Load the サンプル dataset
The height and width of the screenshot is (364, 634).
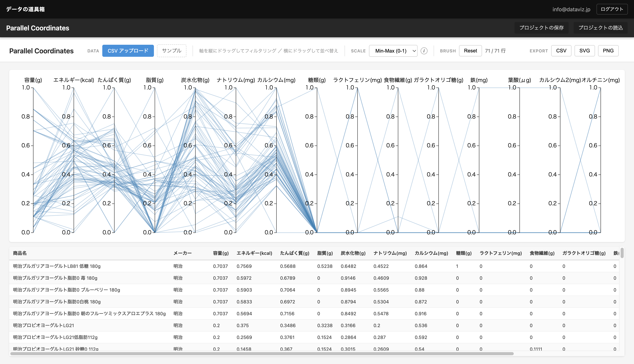click(x=172, y=51)
